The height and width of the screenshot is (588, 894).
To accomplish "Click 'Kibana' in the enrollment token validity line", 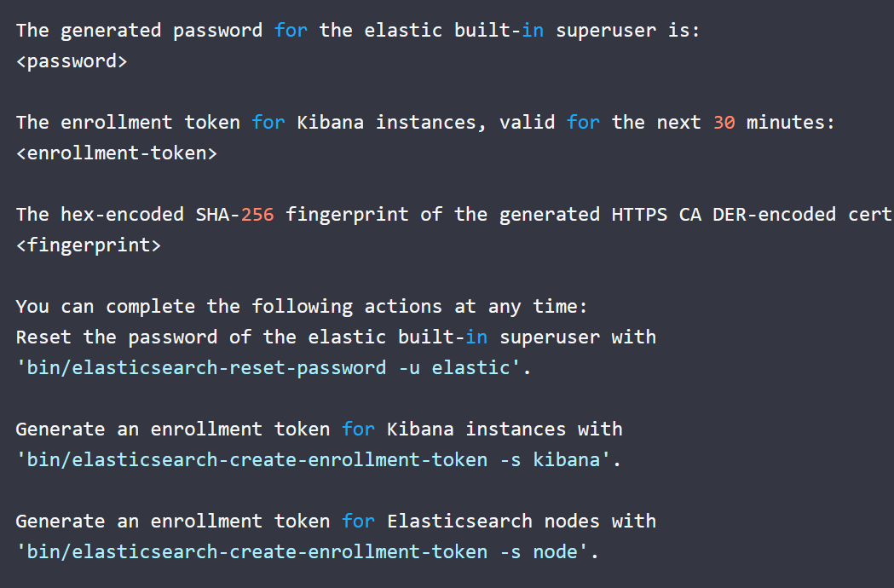I will pos(331,123).
